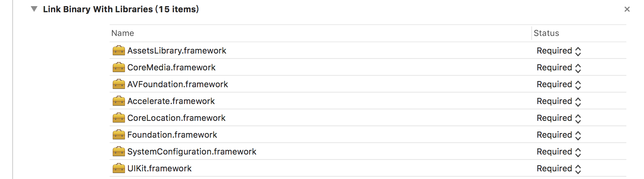Click the UIKit.framework toolbox icon
Viewport: 644px width, 179px height.
click(x=119, y=168)
